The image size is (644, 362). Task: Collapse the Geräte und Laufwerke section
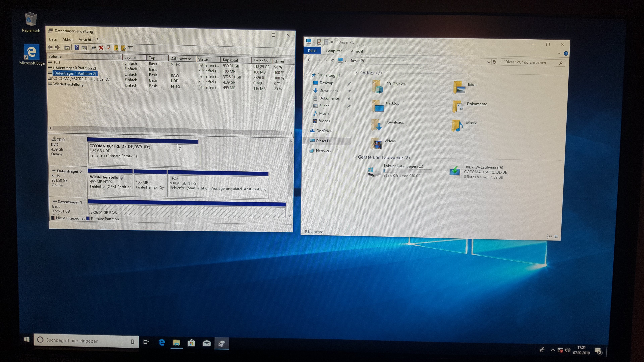point(355,157)
